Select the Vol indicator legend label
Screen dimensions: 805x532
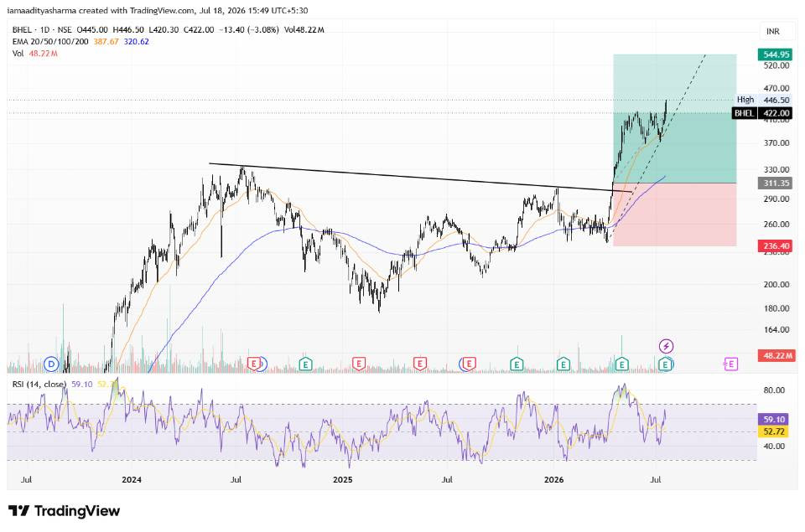[18, 54]
